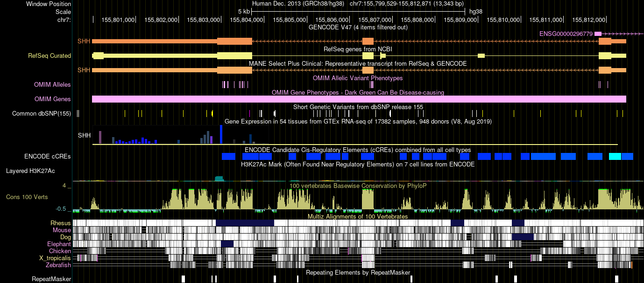Viewport: 644px width, 283px height.
Task: Click the Zebrafish species label
Action: (58, 265)
